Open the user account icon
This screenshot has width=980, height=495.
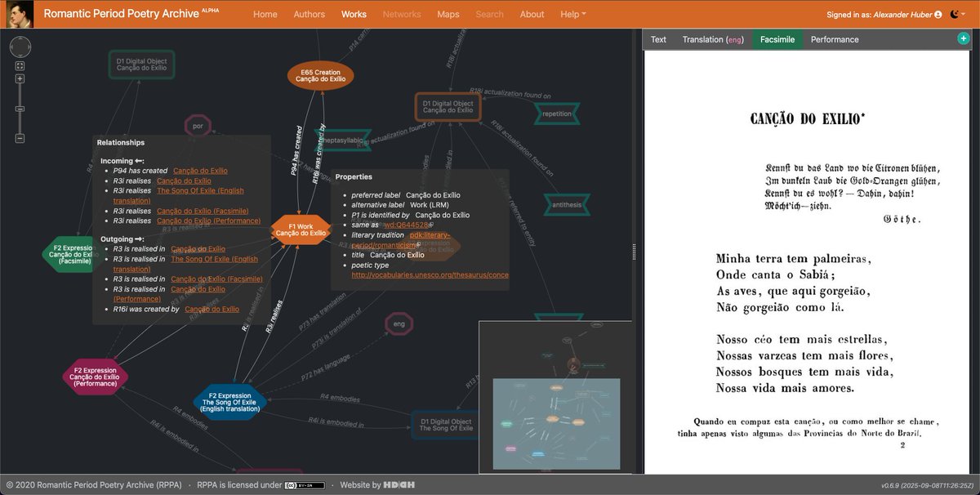coord(938,15)
